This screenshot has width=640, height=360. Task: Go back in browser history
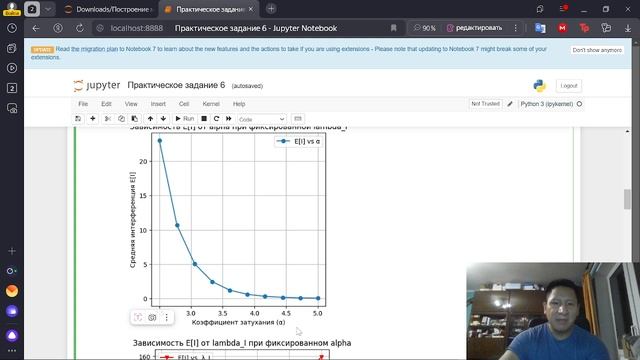click(x=36, y=28)
